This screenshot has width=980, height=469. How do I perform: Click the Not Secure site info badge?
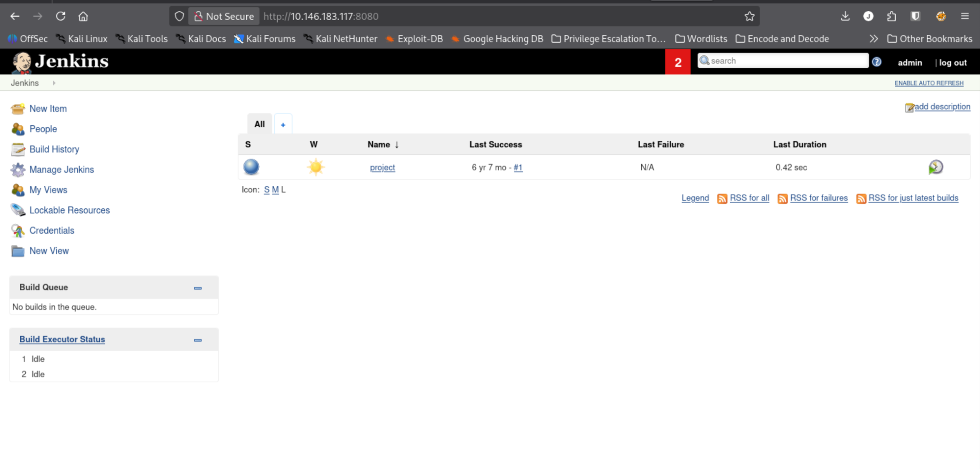coord(224,16)
